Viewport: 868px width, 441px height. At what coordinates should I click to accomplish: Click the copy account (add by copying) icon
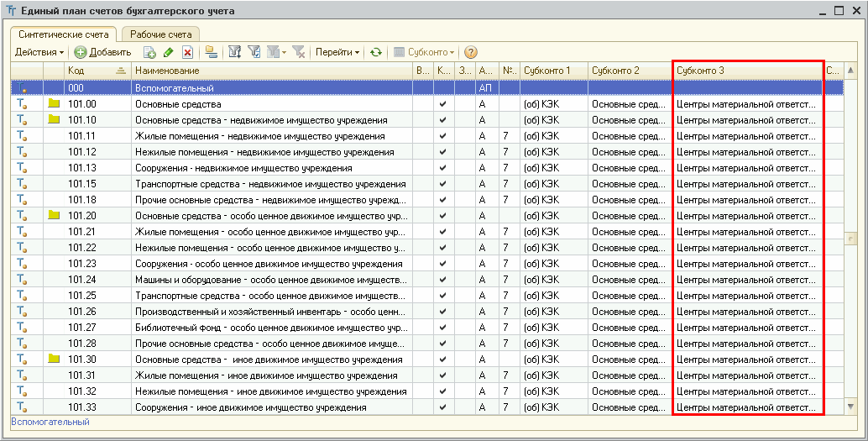tap(150, 52)
